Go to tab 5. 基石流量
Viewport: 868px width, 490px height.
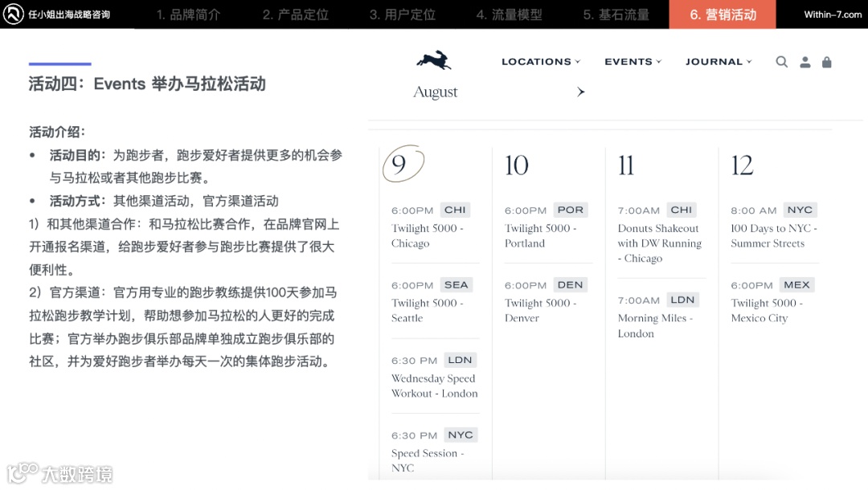coord(616,14)
